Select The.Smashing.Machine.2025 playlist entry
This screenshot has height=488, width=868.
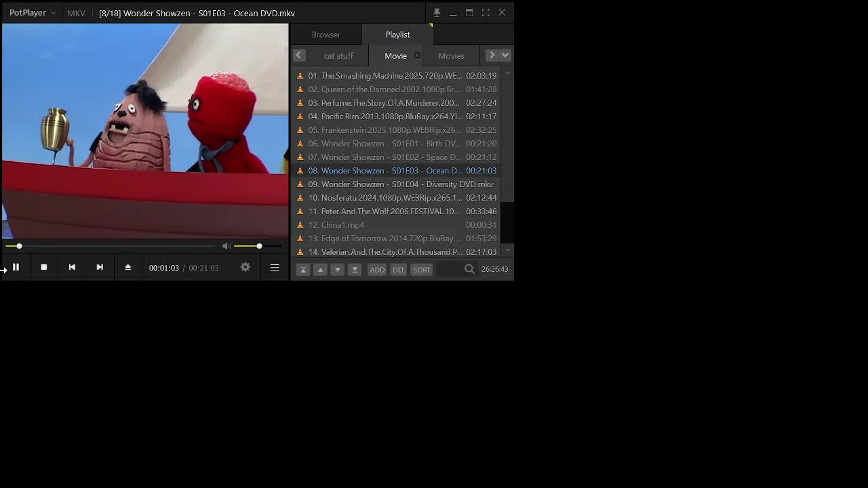click(x=396, y=76)
